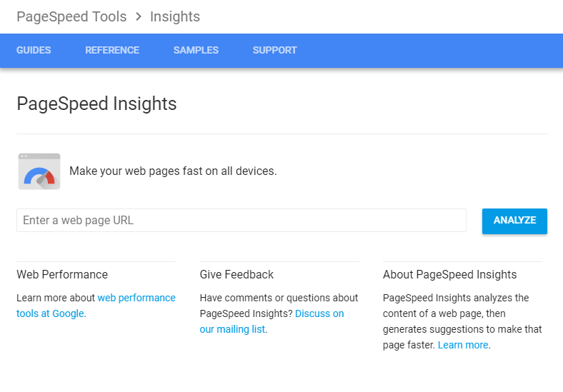
Task: Select the About PageSpeed Insights heading
Action: [x=449, y=275]
